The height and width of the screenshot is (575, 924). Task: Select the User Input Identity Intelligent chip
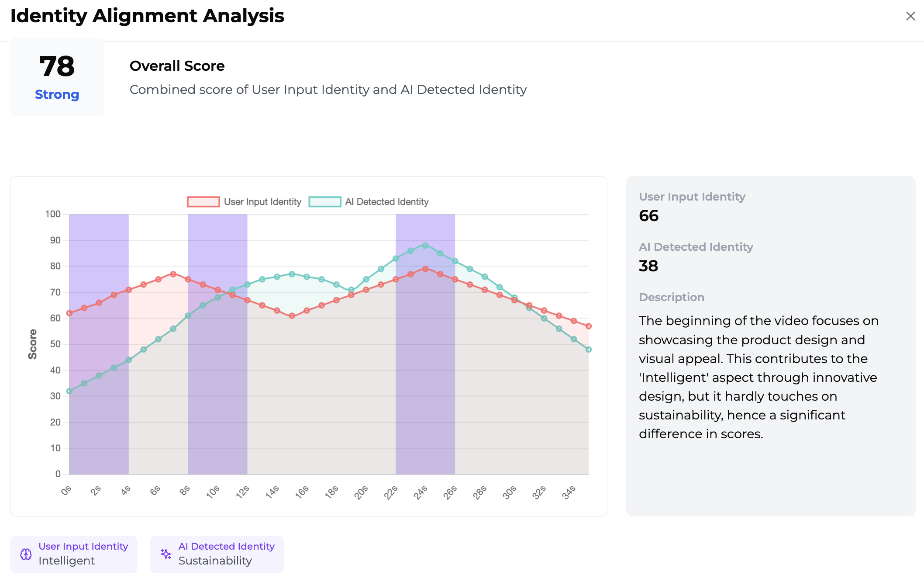coord(74,554)
